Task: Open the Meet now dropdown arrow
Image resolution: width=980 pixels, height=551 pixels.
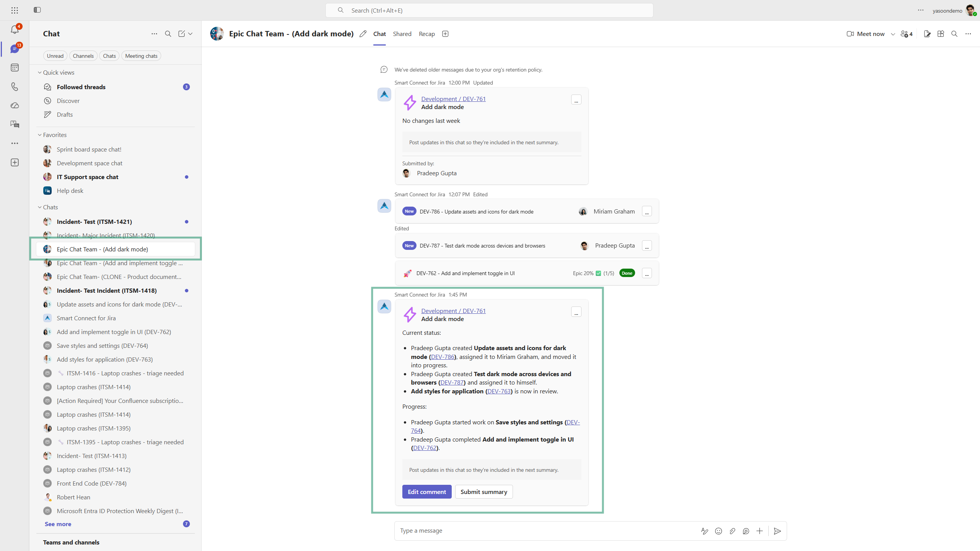Action: pyautogui.click(x=893, y=34)
